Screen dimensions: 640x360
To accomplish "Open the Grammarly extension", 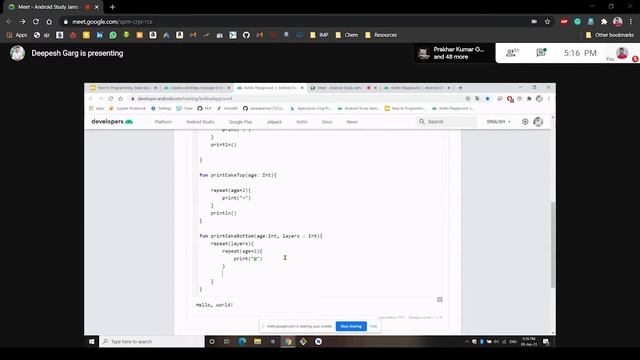I will (x=577, y=22).
